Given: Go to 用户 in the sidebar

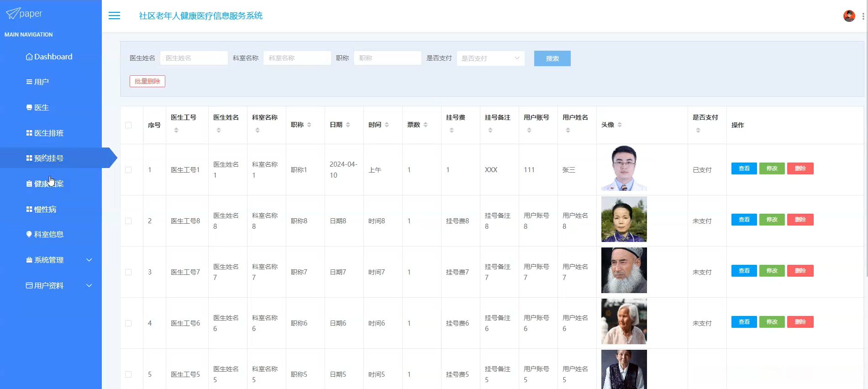Looking at the screenshot, I should [x=51, y=82].
